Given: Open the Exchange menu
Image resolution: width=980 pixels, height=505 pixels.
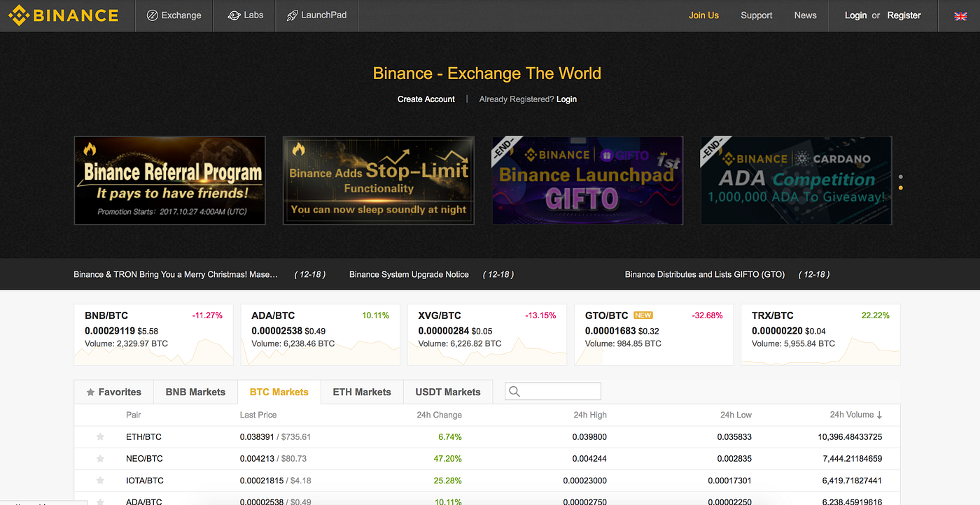Looking at the screenshot, I should click(x=174, y=15).
